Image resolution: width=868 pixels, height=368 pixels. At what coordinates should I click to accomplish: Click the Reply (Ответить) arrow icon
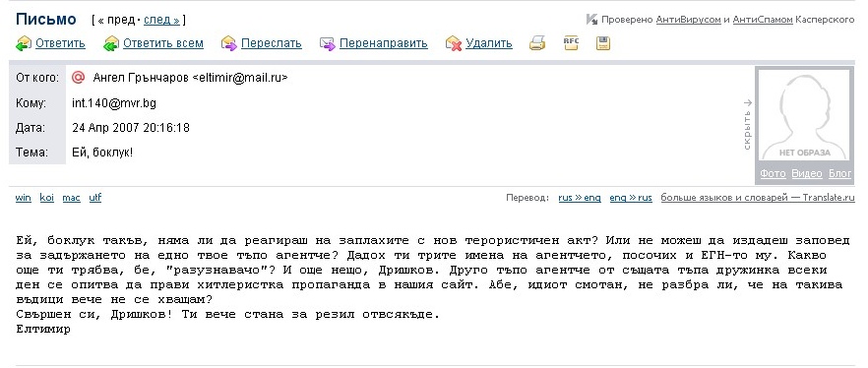pyautogui.click(x=24, y=43)
